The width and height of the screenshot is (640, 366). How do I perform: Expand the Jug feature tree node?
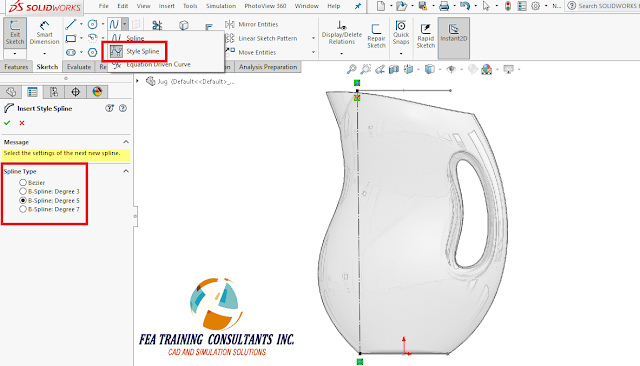(138, 81)
